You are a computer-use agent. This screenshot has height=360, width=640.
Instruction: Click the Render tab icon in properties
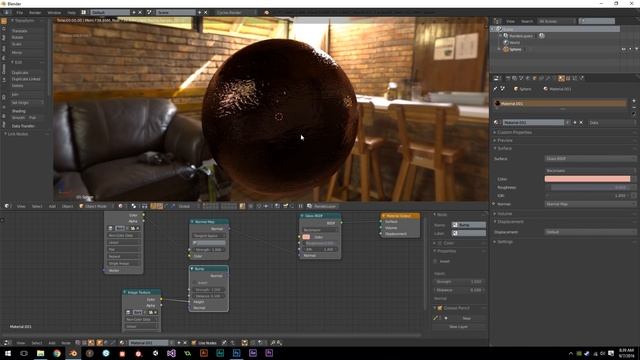(508, 78)
